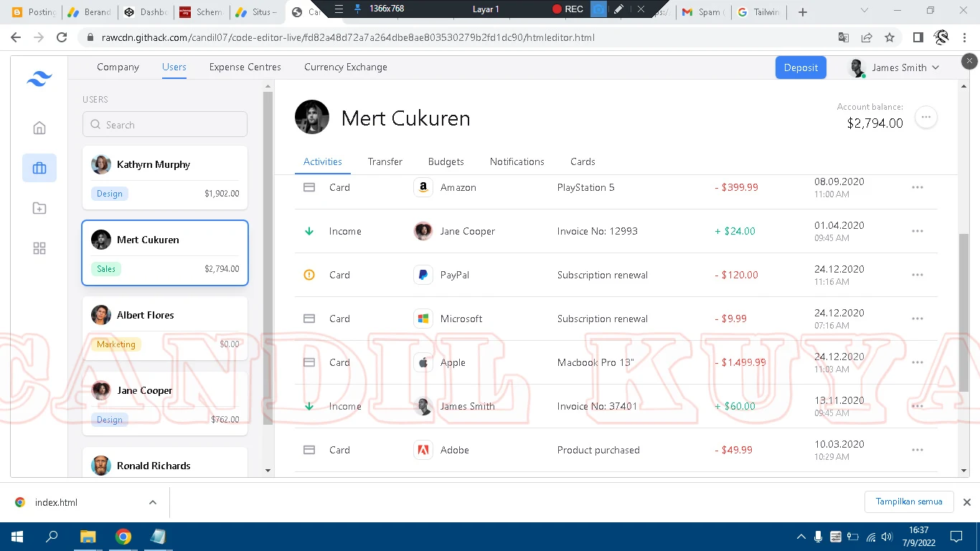Click the warning icon in the PayPal row
The image size is (980, 551).
point(309,275)
